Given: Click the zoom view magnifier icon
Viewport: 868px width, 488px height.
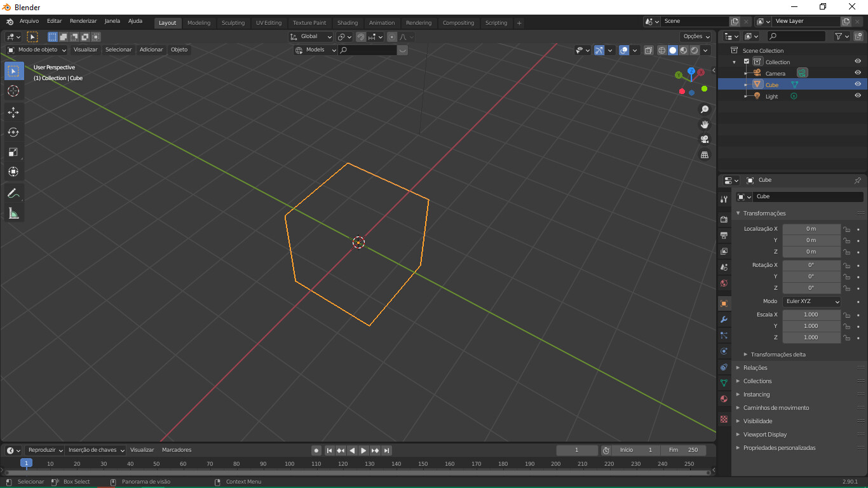Looking at the screenshot, I should pyautogui.click(x=704, y=109).
